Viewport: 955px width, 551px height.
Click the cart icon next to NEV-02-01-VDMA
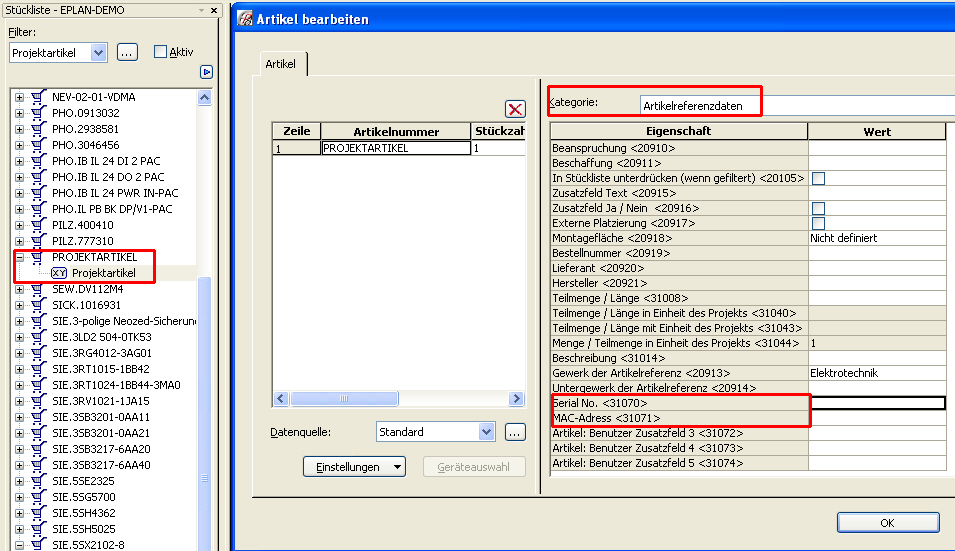38,97
